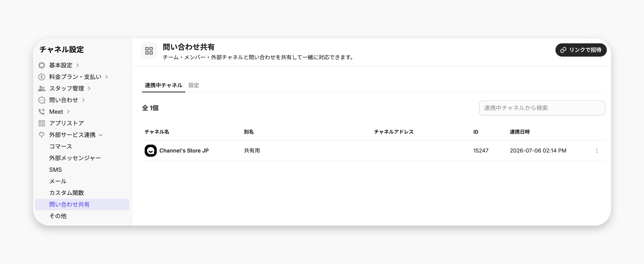
Task: Click the people icon beside スタッフ管理
Action: pyautogui.click(x=42, y=88)
